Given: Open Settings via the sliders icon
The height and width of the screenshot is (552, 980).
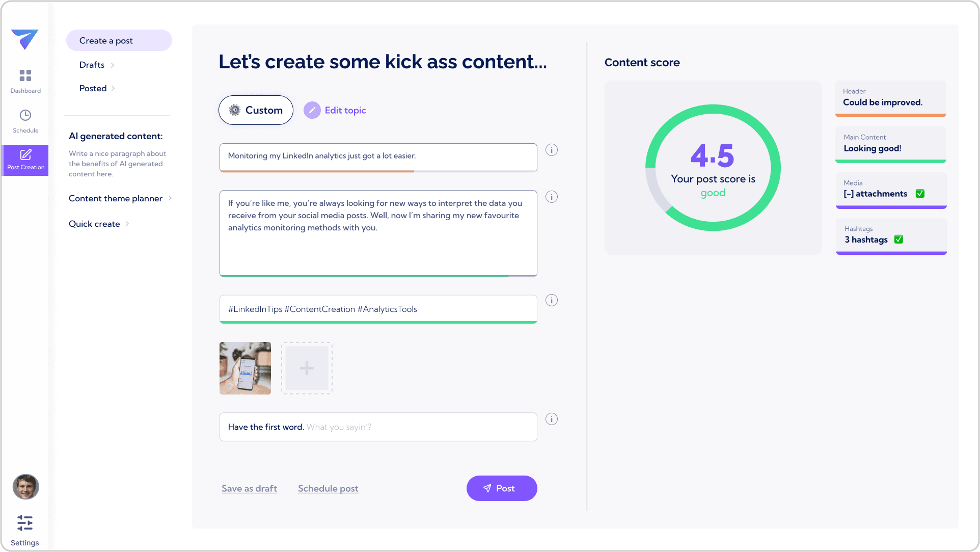Looking at the screenshot, I should coord(24,523).
